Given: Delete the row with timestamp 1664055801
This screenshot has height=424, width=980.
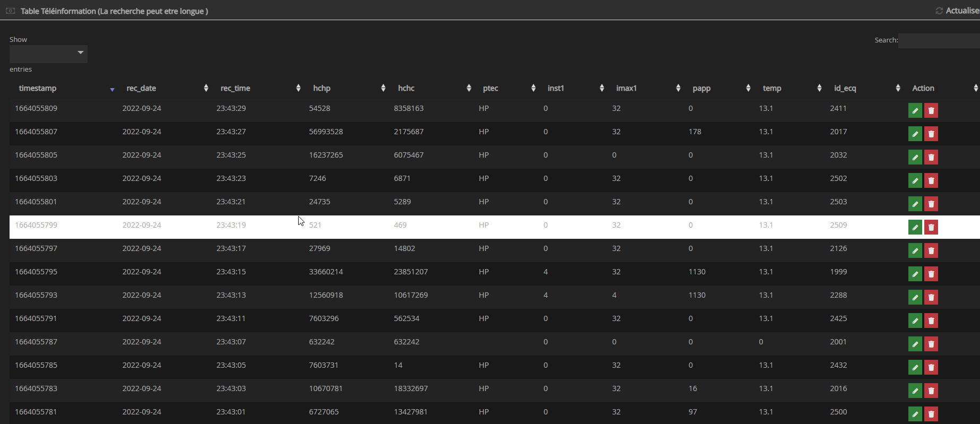Looking at the screenshot, I should coord(931,204).
